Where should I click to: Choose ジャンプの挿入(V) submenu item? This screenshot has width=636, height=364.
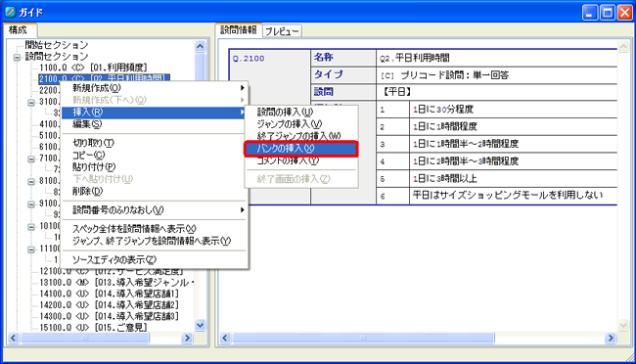[301, 124]
